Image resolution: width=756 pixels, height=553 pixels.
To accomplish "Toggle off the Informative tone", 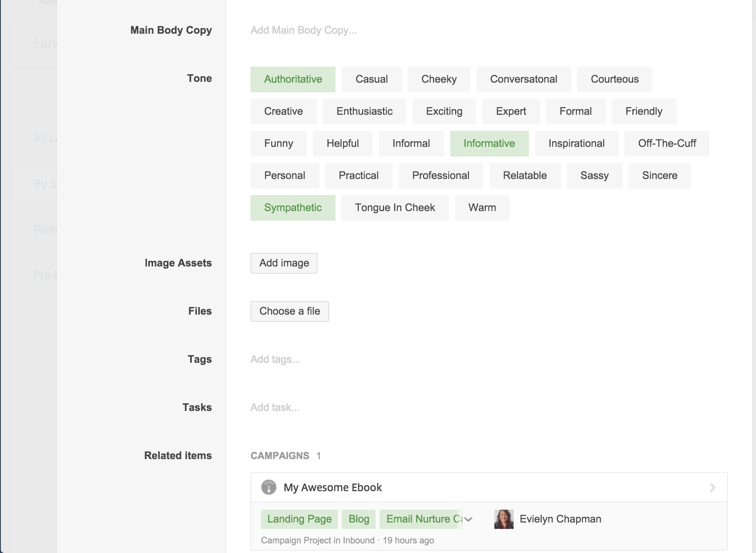I will tap(489, 143).
